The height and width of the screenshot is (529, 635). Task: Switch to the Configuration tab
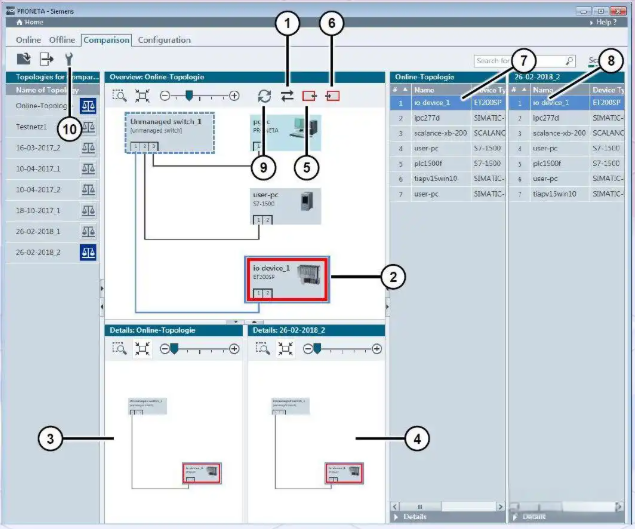(164, 40)
